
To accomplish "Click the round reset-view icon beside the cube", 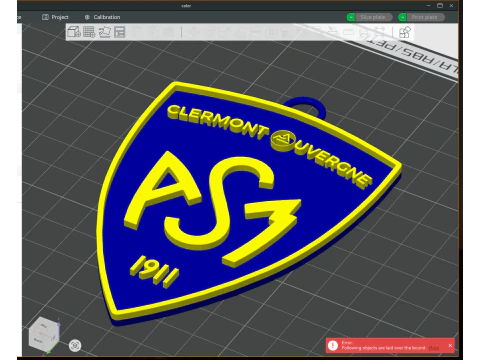I will (x=75, y=345).
